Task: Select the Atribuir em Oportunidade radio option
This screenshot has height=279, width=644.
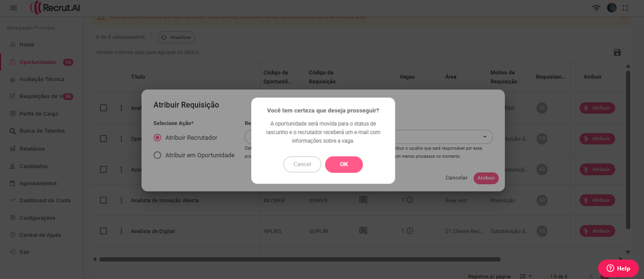Action: pyautogui.click(x=158, y=155)
